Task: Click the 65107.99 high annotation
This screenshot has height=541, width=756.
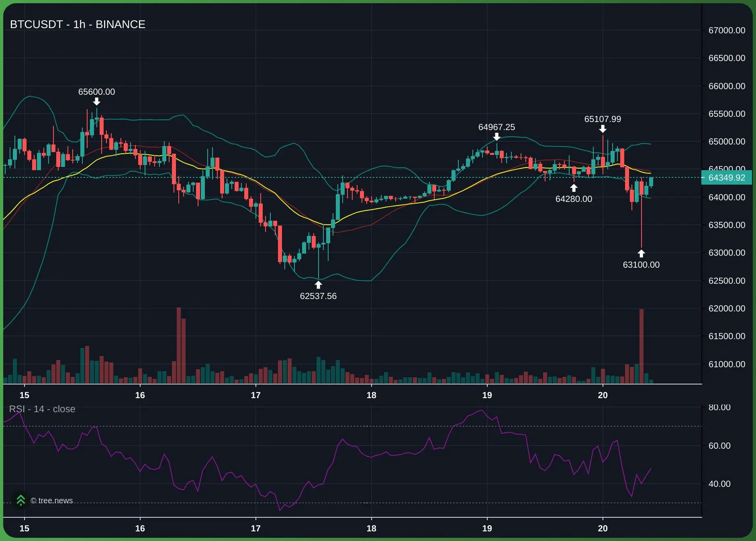Action: coord(603,119)
